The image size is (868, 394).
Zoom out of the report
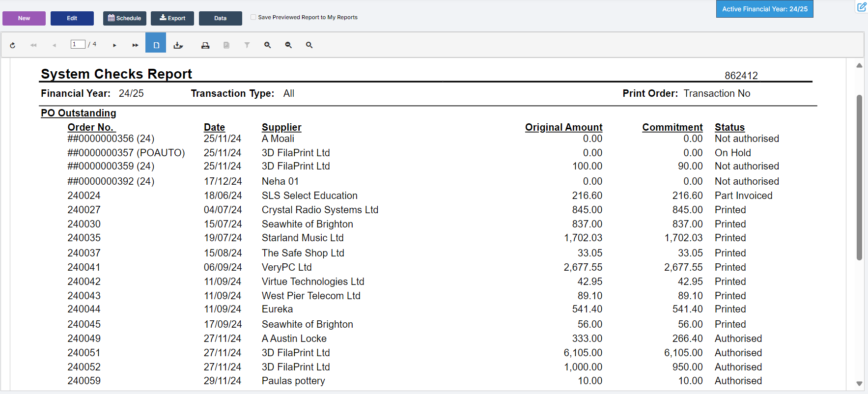(x=288, y=45)
